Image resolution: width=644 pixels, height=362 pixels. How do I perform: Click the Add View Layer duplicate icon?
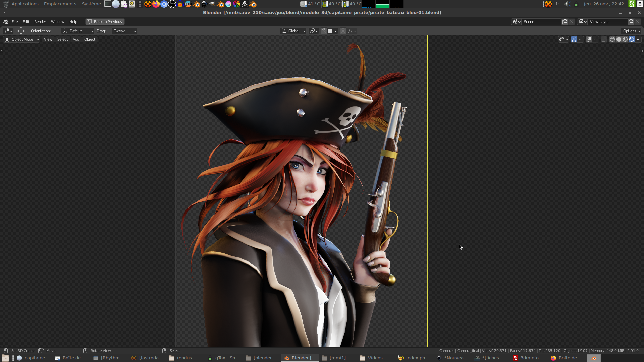click(631, 22)
